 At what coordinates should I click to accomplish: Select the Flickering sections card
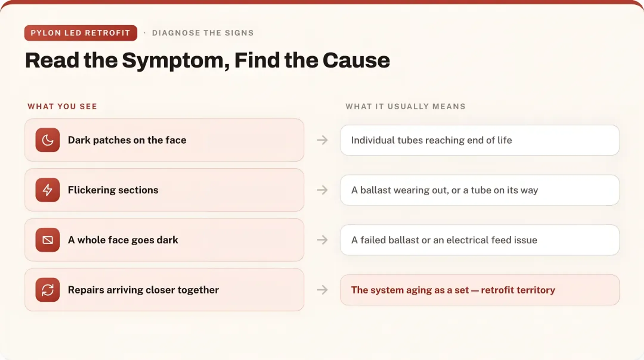tap(164, 190)
